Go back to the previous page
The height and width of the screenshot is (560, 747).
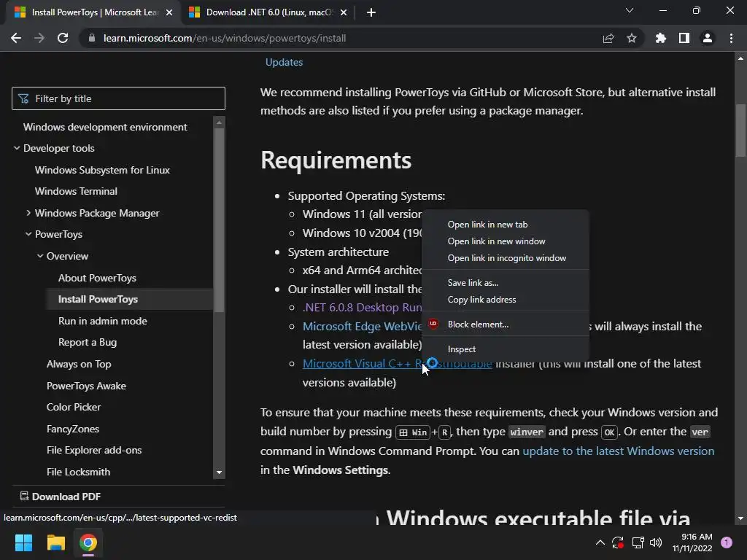click(16, 38)
